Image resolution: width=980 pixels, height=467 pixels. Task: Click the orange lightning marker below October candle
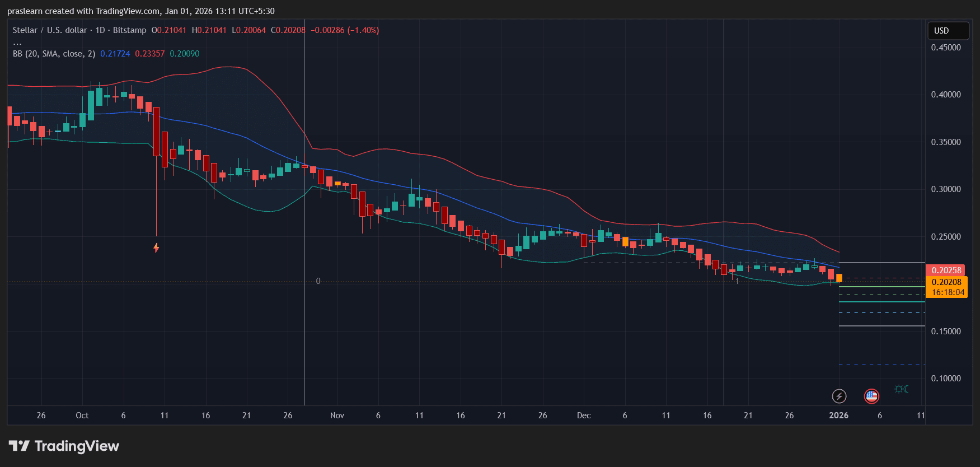point(156,247)
